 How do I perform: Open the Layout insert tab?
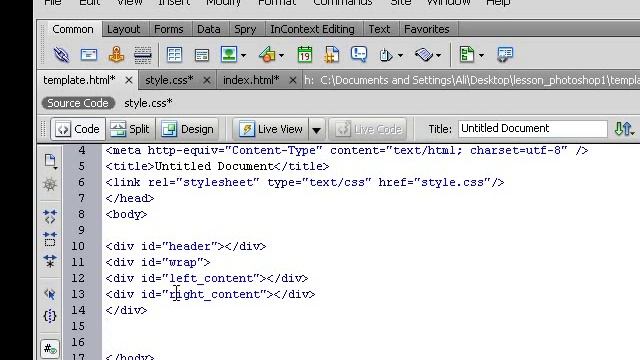point(123,29)
